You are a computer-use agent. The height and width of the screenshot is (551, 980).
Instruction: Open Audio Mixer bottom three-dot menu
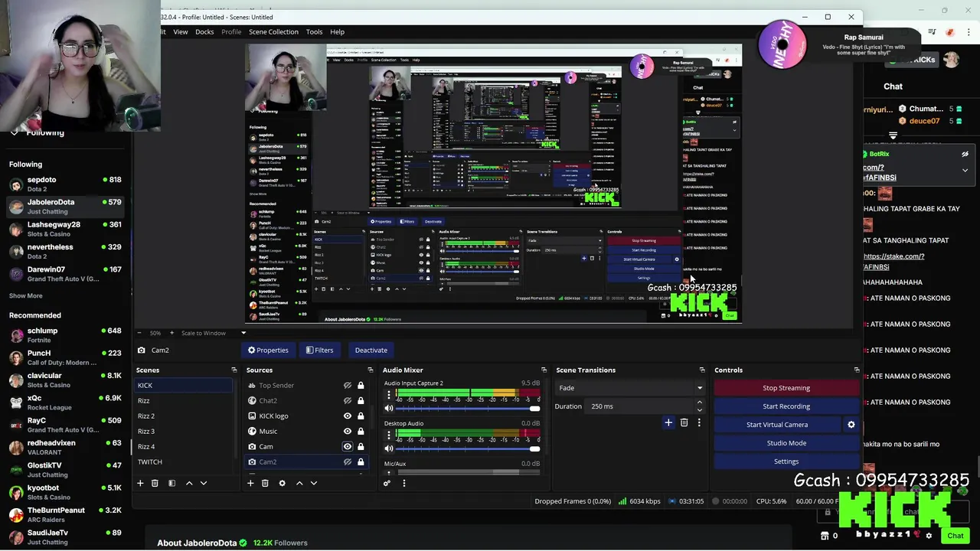click(x=404, y=483)
